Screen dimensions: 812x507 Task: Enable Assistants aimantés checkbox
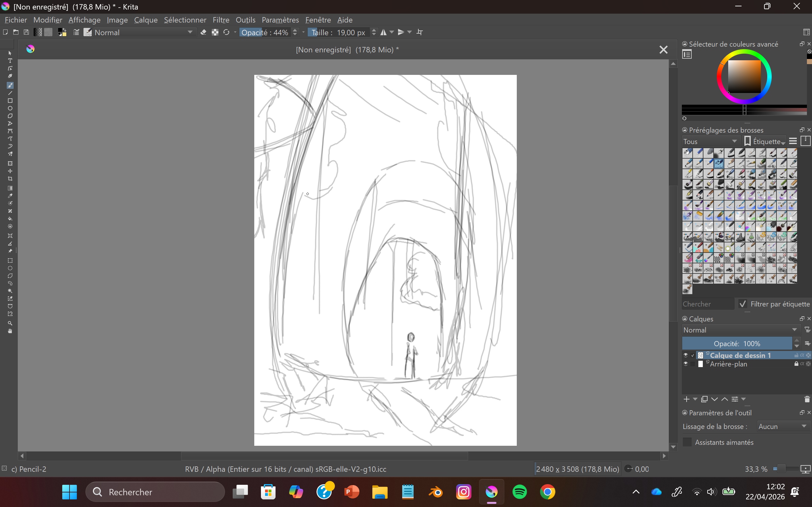point(687,442)
